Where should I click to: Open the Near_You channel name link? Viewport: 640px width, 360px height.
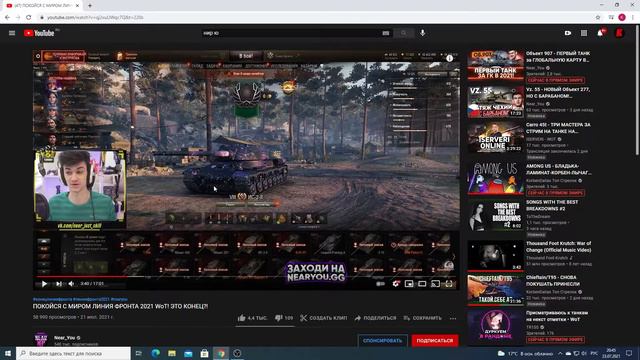pyautogui.click(x=64, y=338)
